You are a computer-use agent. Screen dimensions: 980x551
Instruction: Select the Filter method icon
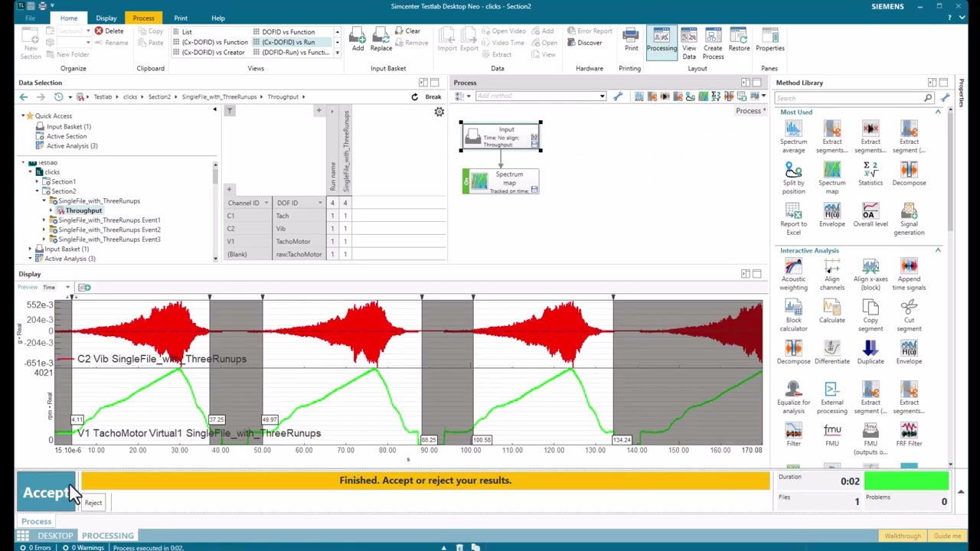pyautogui.click(x=793, y=431)
